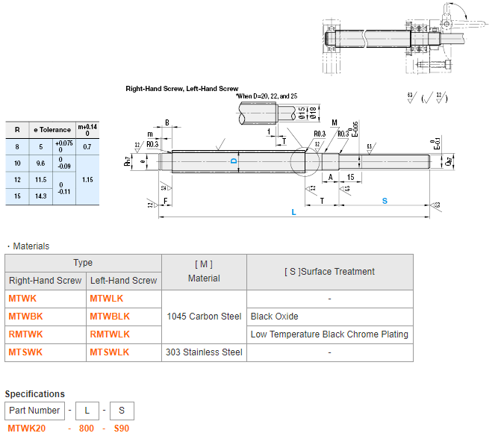Click the Type table header
This screenshot has height=433, width=504.
click(83, 263)
